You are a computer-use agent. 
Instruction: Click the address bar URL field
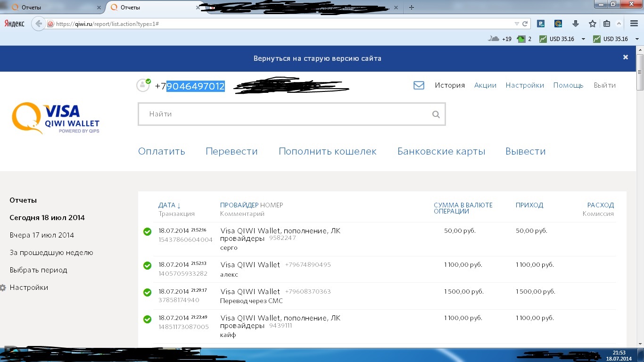(x=283, y=24)
